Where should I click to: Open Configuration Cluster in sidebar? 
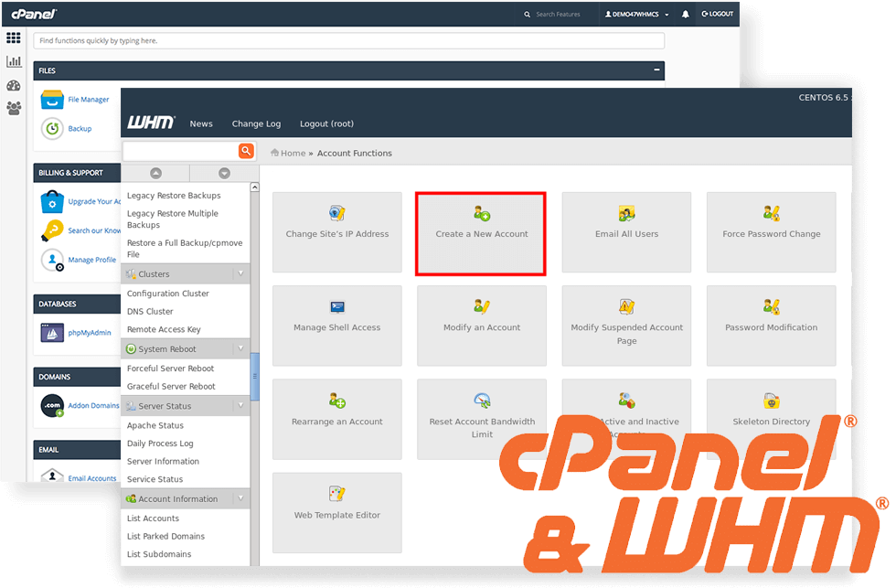(168, 294)
